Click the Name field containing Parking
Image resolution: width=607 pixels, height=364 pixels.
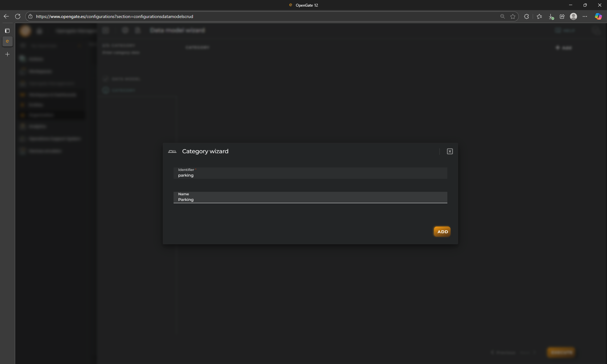click(x=310, y=199)
